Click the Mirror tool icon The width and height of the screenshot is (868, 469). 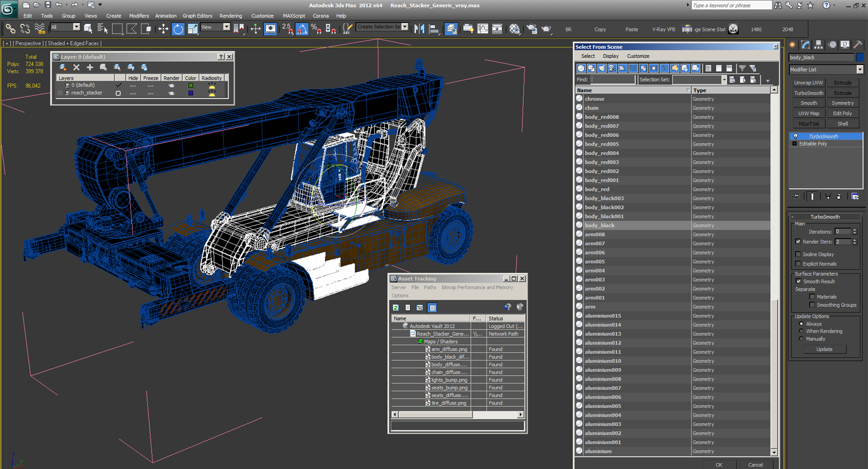click(419, 28)
